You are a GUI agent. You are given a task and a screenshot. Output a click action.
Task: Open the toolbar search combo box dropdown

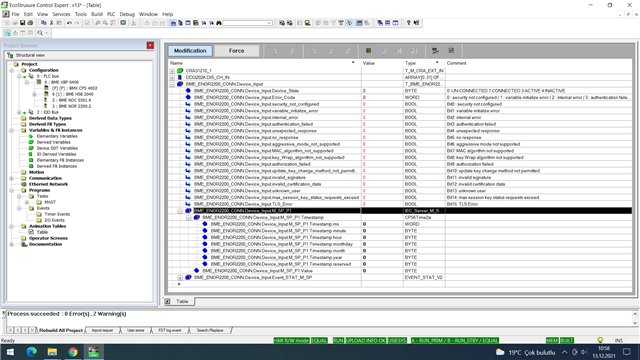[269, 23]
